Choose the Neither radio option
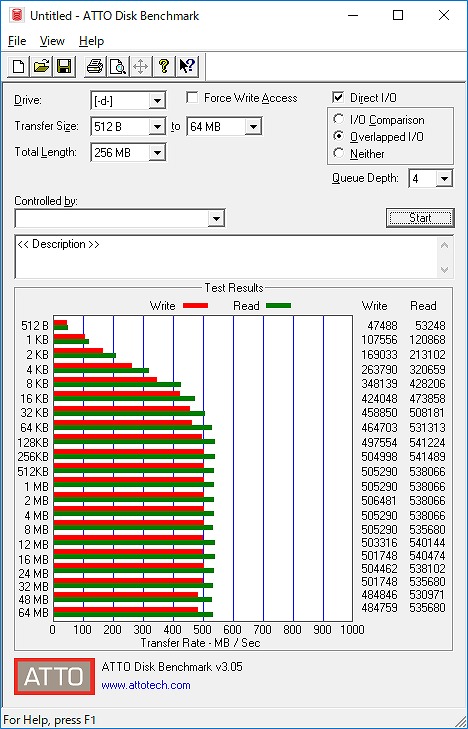 pos(339,153)
